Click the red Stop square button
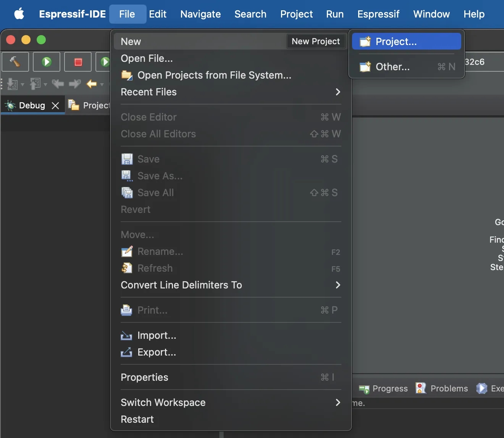This screenshot has height=438, width=504. tap(78, 62)
